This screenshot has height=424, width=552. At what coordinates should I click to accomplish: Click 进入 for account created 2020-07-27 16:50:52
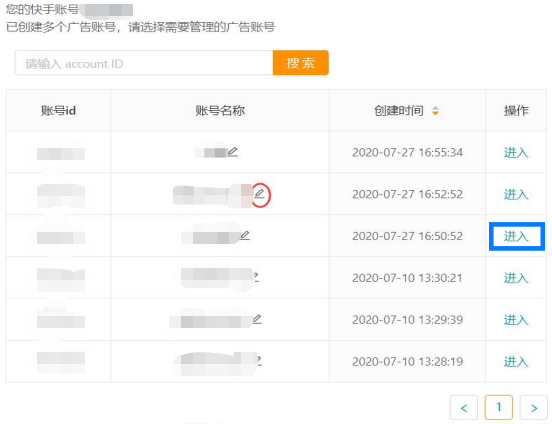click(x=516, y=236)
